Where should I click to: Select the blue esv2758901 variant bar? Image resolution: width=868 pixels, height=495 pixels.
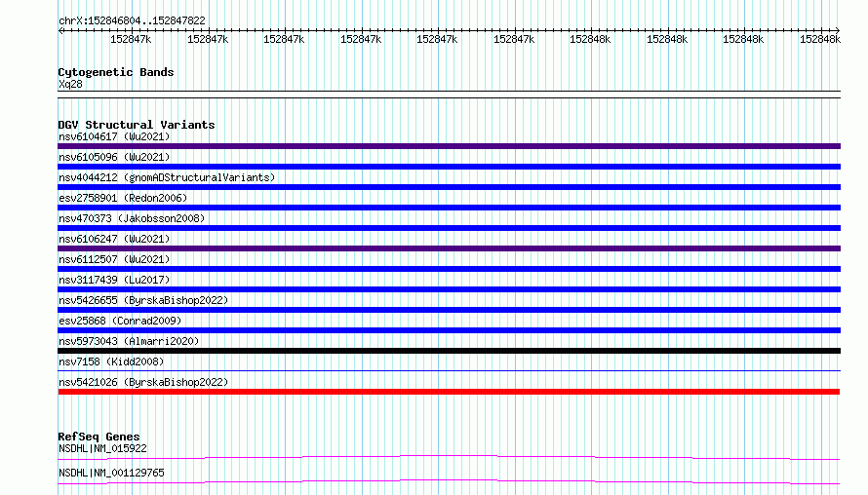point(449,208)
